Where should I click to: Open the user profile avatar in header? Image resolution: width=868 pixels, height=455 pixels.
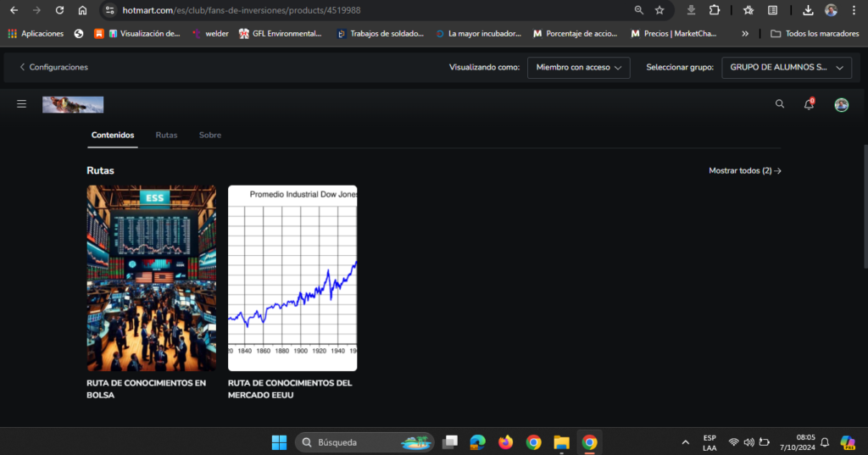coord(841,104)
